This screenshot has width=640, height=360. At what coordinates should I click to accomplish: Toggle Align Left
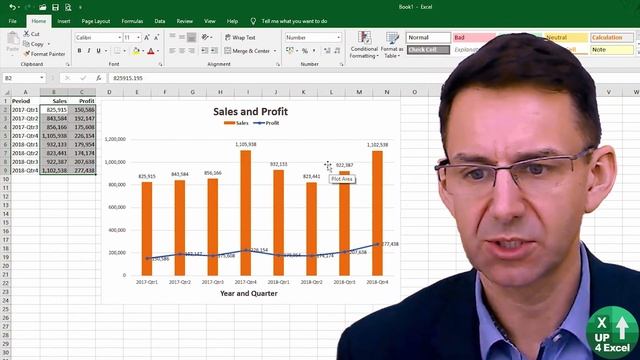(173, 51)
